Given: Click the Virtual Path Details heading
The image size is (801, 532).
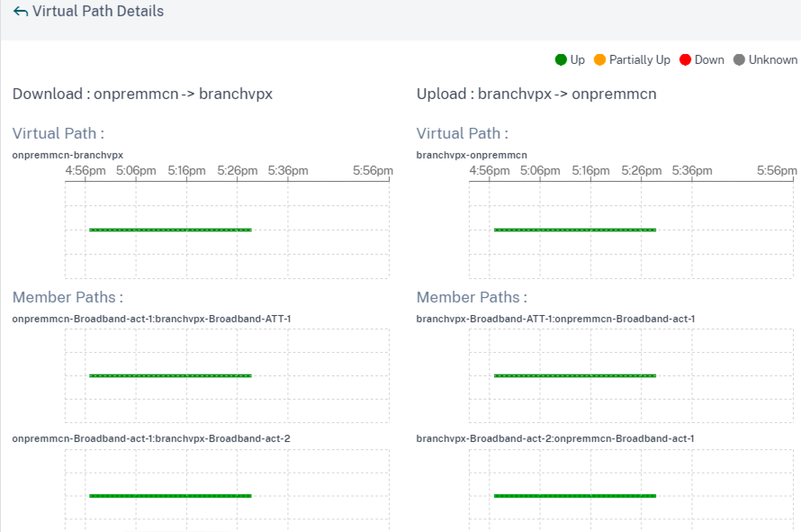Looking at the screenshot, I should [x=98, y=11].
